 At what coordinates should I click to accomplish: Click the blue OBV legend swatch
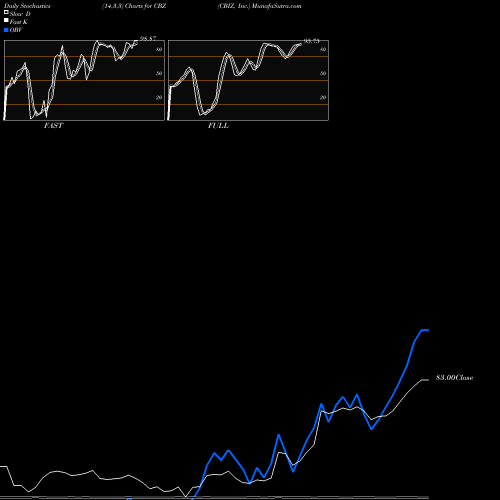click(x=6, y=30)
